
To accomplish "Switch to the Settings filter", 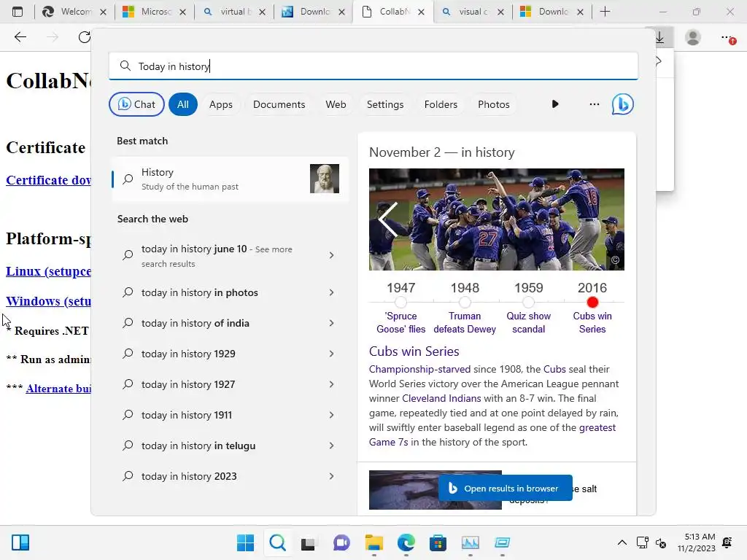I will click(x=385, y=104).
